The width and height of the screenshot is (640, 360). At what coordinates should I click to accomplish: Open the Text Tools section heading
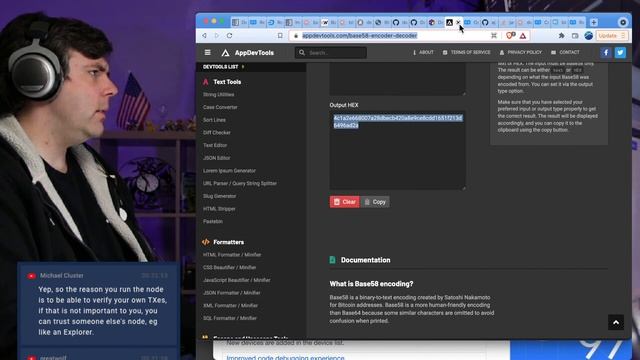pos(227,82)
